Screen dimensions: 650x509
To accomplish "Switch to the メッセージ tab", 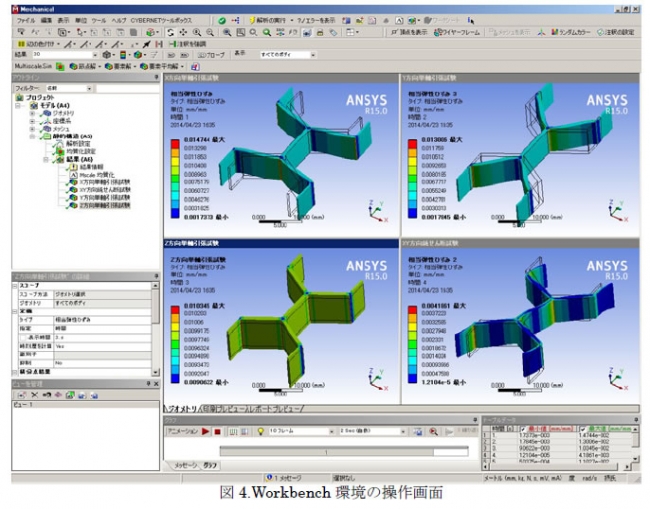I will tap(185, 465).
